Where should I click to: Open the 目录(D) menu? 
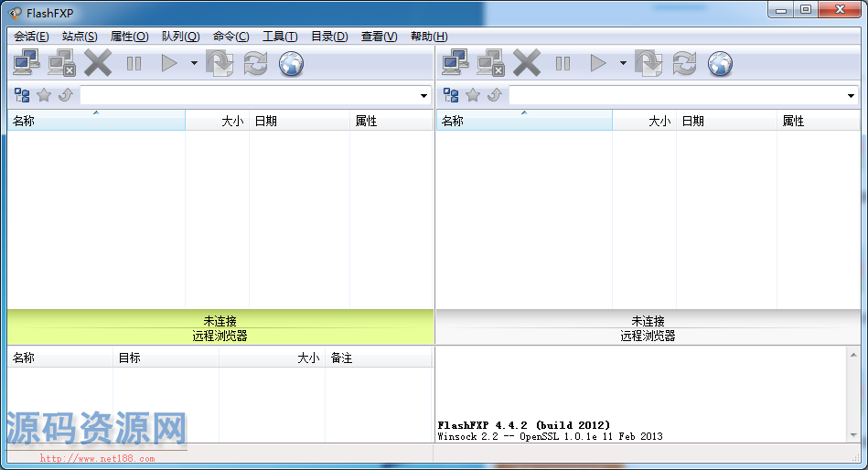(x=329, y=37)
